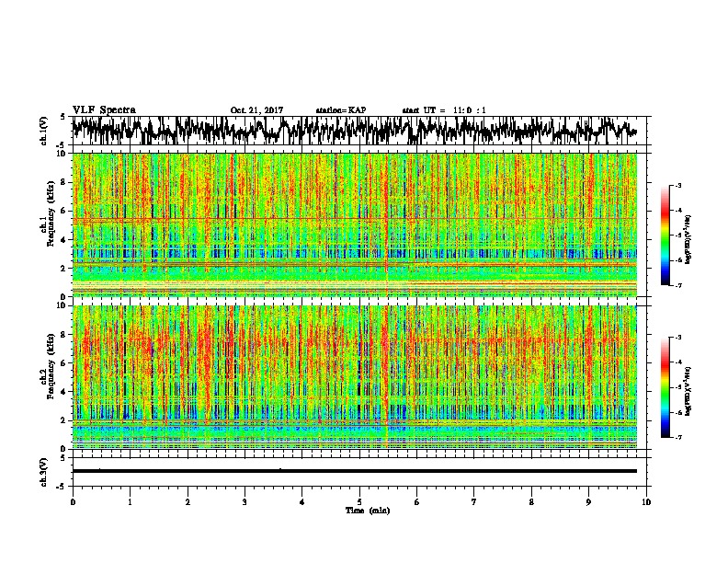Click the "station=KAP" header label
This screenshot has height=563, width=728.
[x=341, y=110]
